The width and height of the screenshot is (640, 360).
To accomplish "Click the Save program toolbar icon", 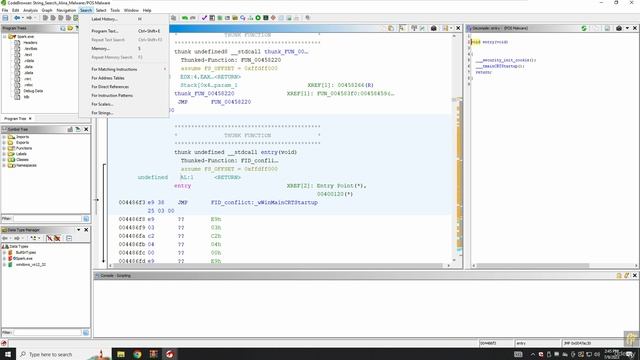I will tap(5, 18).
